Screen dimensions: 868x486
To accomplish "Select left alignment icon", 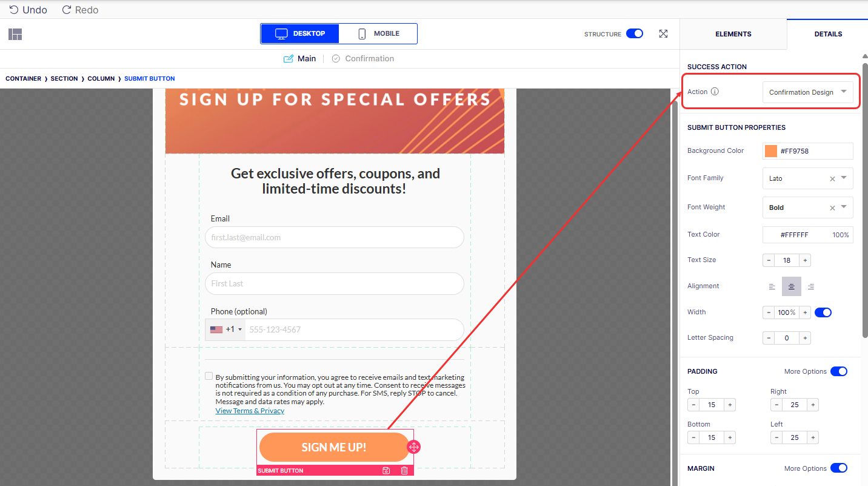I will tap(772, 286).
